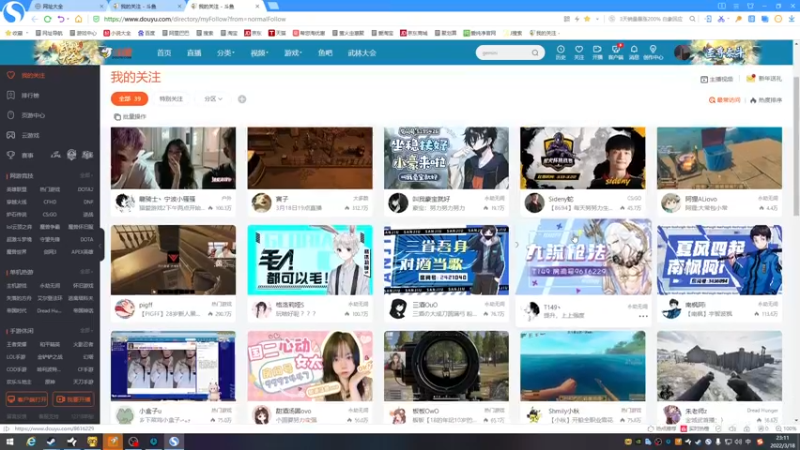The image size is (800, 450).
Task: Expand 手游休闲 section 全部 link
Action: 85,331
